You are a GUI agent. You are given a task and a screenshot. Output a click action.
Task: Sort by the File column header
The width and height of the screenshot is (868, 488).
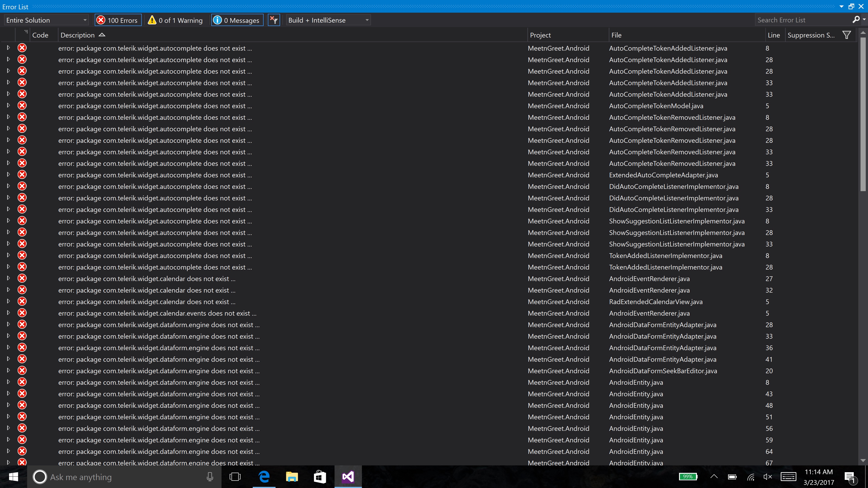click(616, 35)
